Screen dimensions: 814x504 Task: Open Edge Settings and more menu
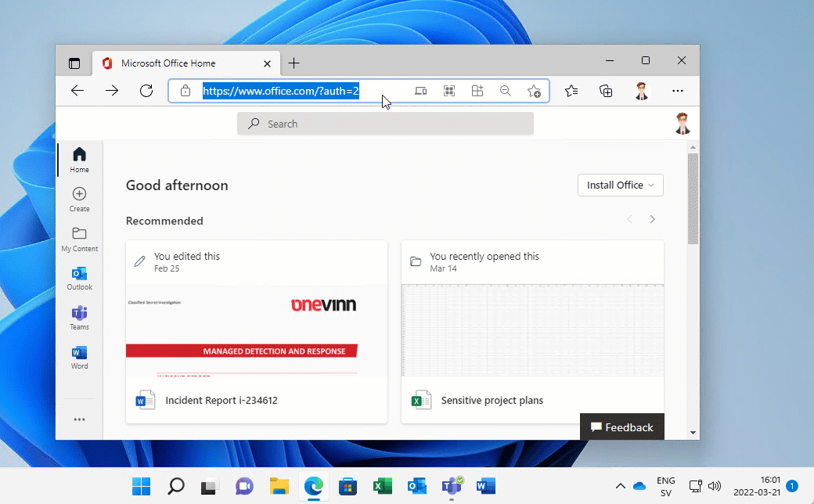coord(678,91)
